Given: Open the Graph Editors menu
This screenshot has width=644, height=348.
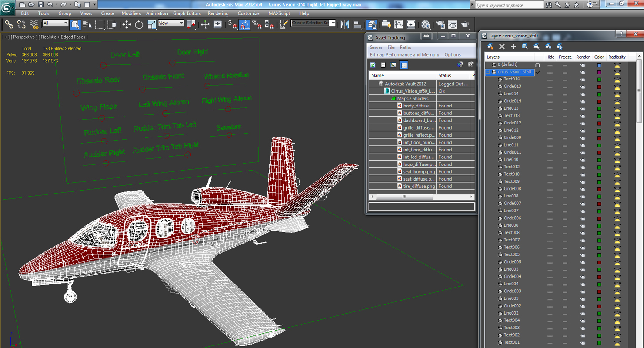Looking at the screenshot, I should (187, 13).
